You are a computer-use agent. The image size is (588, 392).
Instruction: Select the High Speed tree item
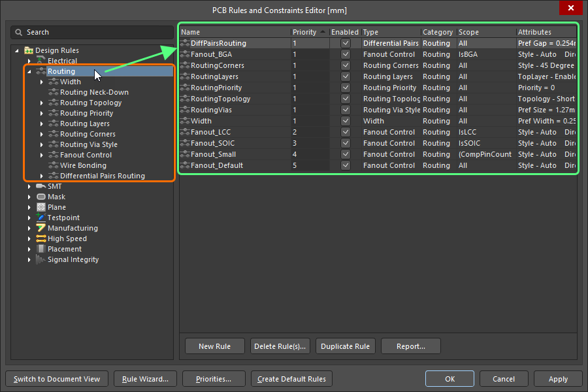click(x=67, y=238)
